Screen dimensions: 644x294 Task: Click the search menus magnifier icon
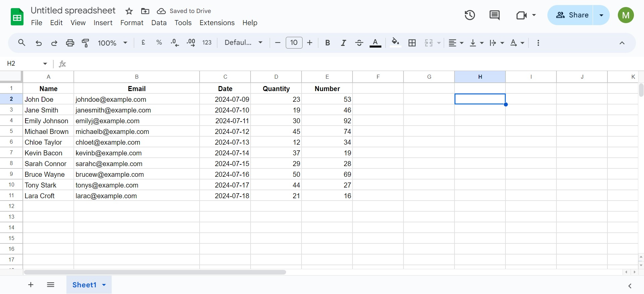click(22, 43)
